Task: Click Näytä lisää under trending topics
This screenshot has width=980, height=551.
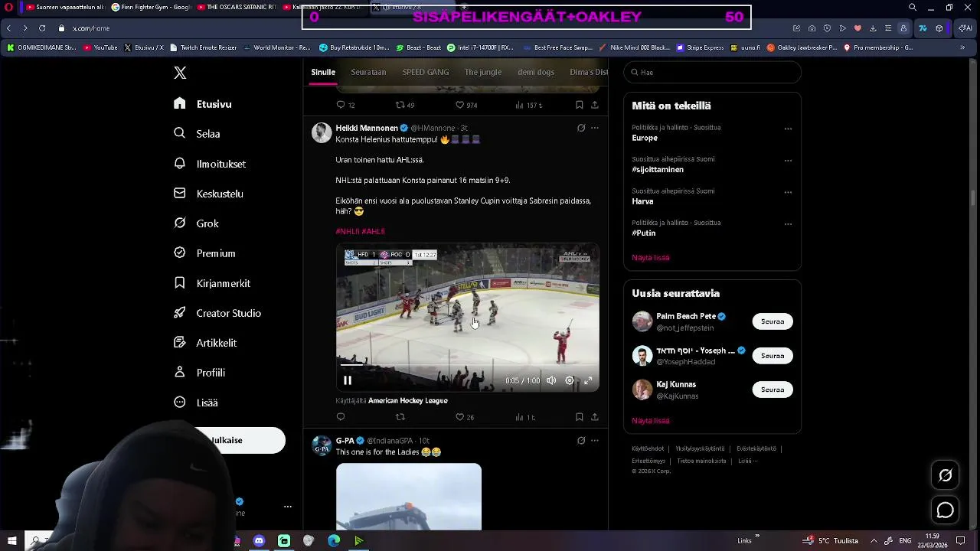Action: 651,258
